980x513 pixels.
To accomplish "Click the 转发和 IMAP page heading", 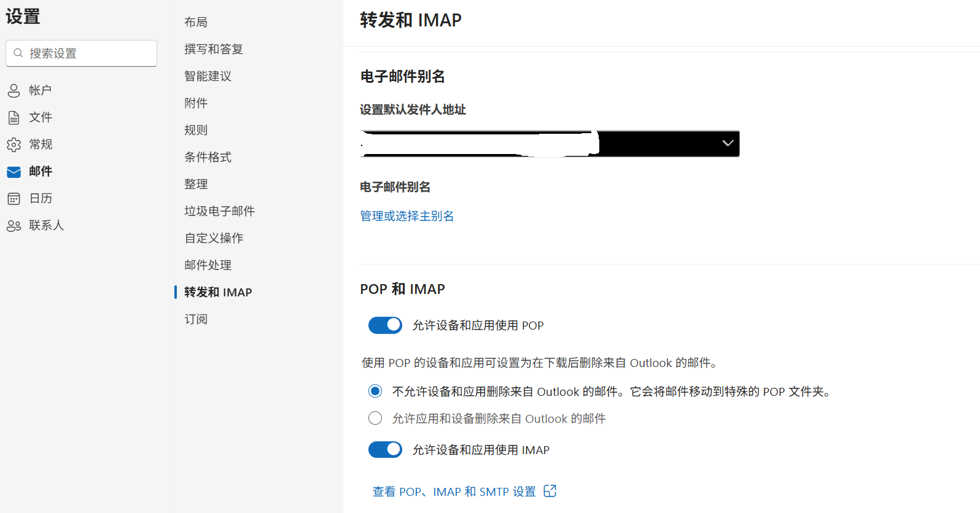I will [x=410, y=20].
